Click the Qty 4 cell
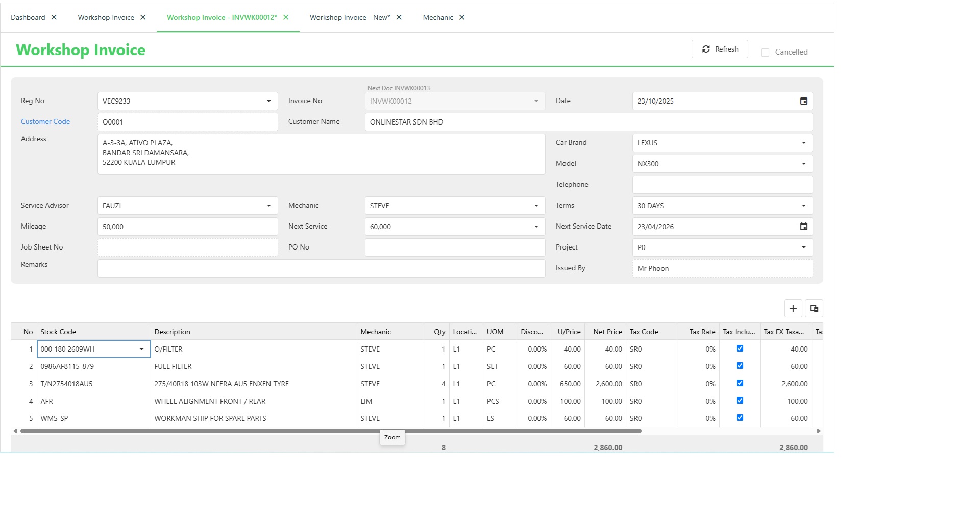 436,384
